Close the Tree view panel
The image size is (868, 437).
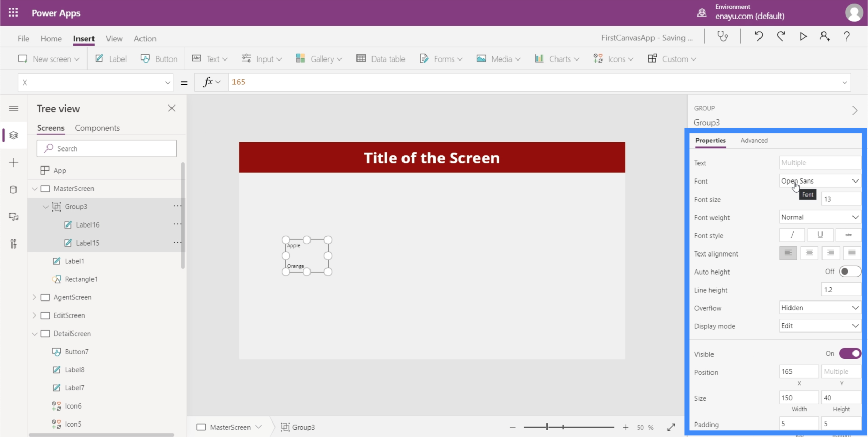pyautogui.click(x=172, y=108)
